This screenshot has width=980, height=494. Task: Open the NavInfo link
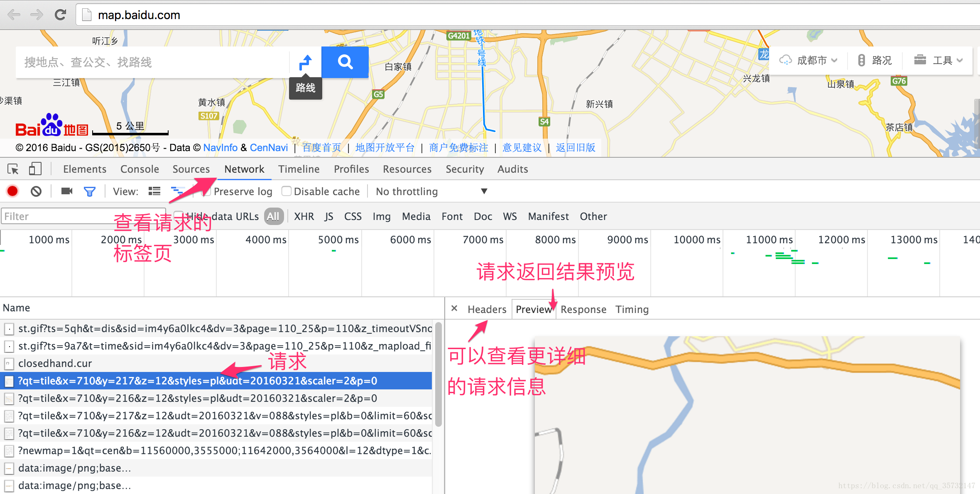pos(220,148)
